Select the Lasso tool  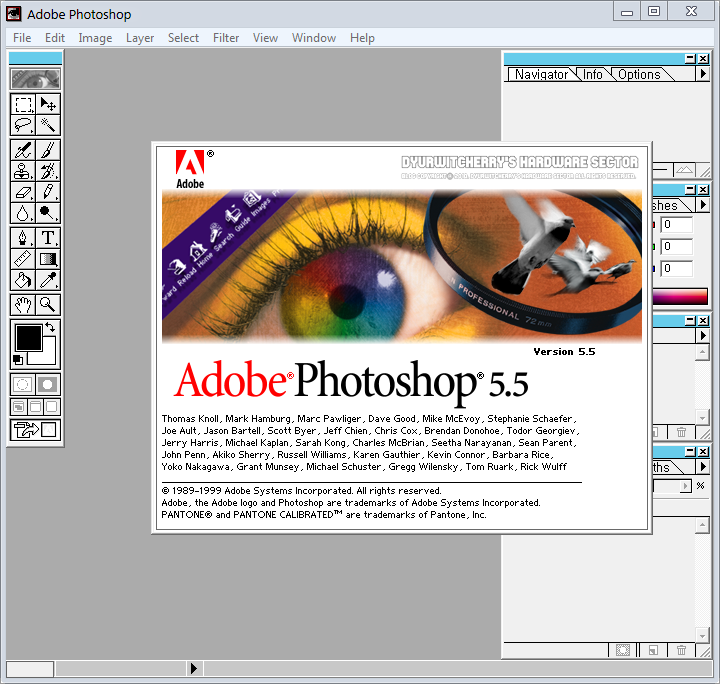23,125
